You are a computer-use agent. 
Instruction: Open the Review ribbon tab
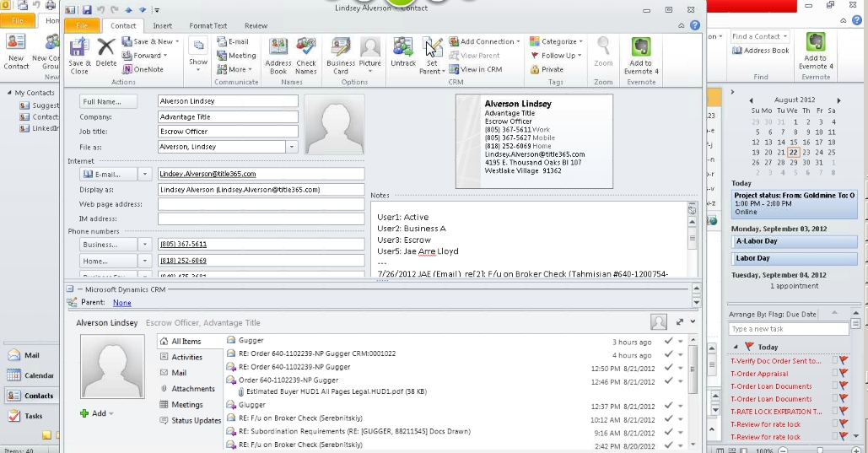pyautogui.click(x=256, y=26)
